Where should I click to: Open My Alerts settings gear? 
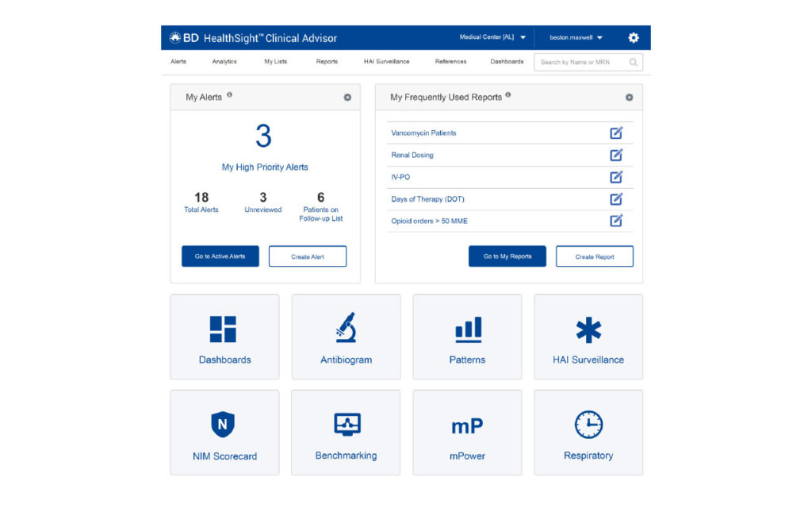click(x=347, y=98)
